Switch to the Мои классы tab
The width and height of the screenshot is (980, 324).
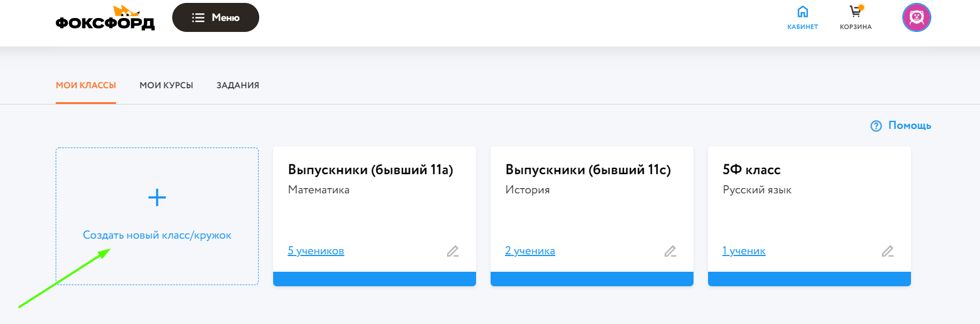click(86, 85)
